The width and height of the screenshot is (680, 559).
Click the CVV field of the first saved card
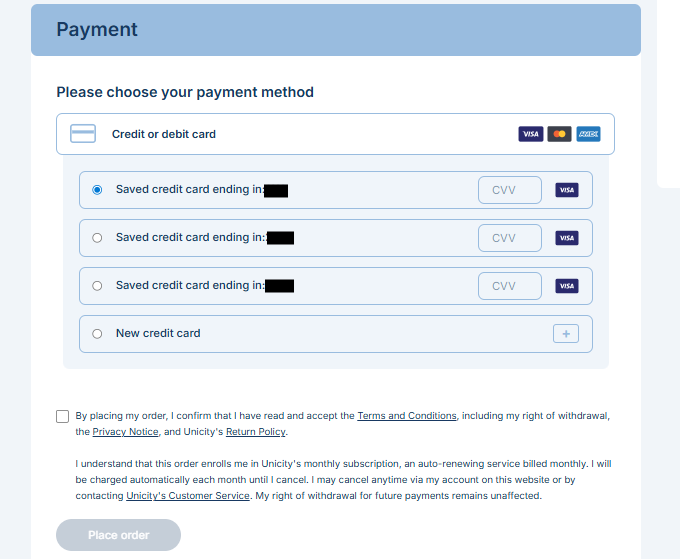(509, 190)
